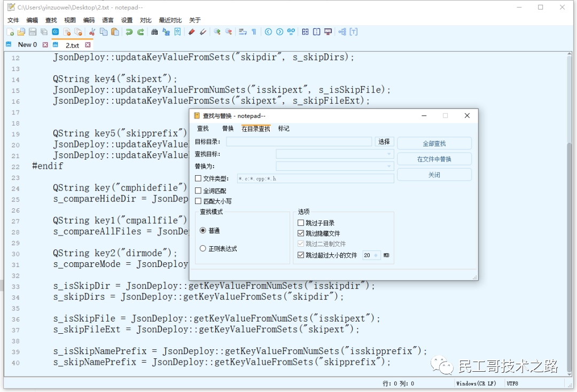Open the 关于 menu

pos(195,20)
